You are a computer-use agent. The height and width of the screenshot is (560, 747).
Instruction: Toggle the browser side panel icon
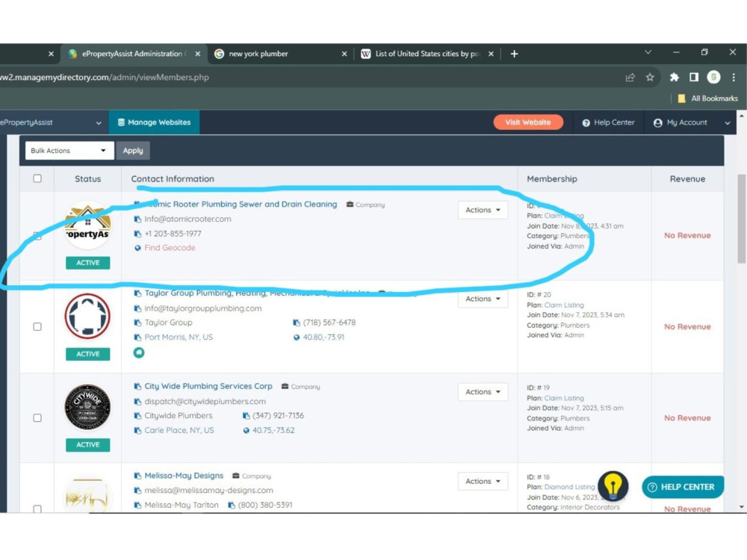pos(694,77)
